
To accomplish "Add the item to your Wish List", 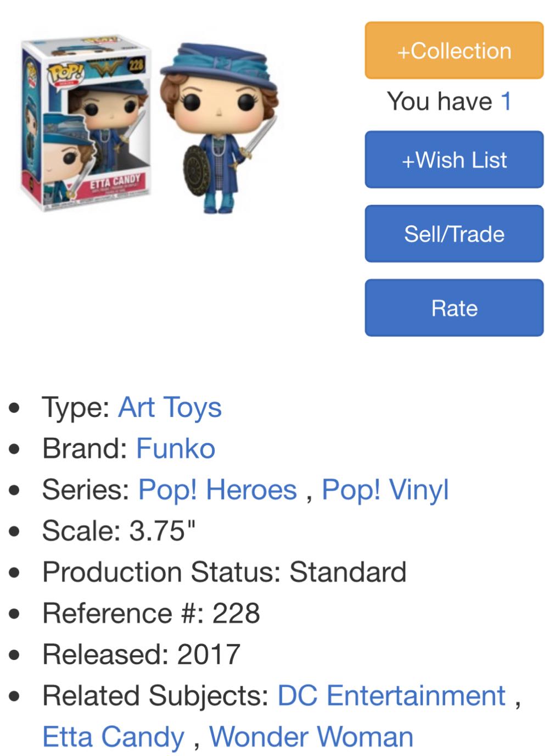I will (453, 160).
